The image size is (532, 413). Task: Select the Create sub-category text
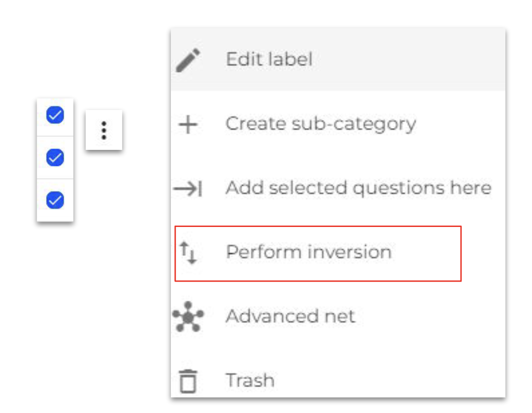[x=321, y=124]
